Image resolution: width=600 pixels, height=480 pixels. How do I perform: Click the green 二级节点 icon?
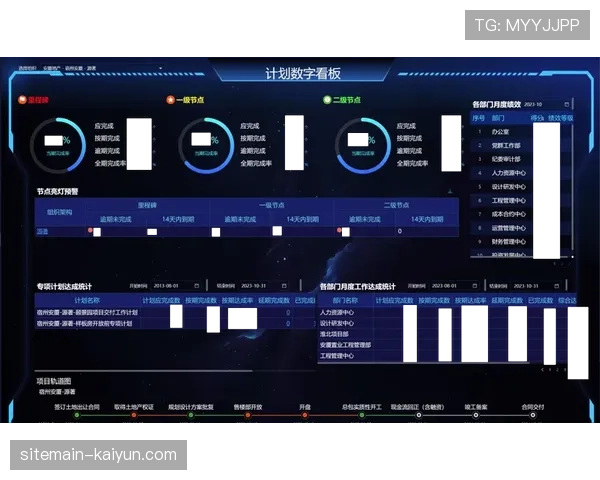[x=327, y=100]
